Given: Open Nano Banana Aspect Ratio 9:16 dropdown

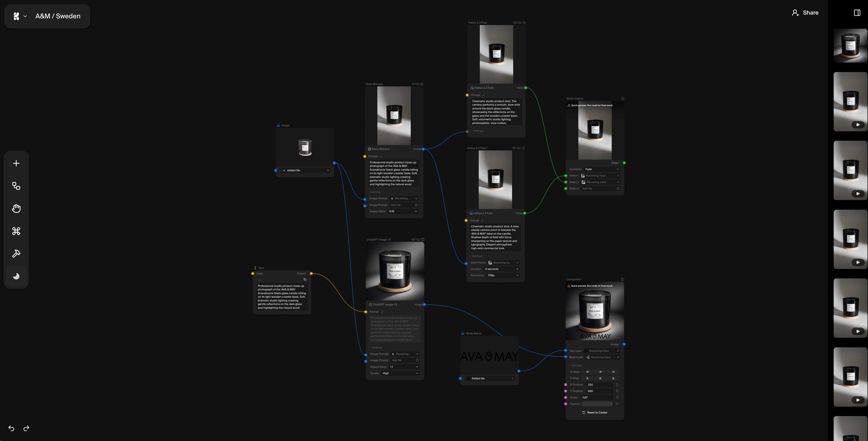Looking at the screenshot, I should (x=403, y=211).
